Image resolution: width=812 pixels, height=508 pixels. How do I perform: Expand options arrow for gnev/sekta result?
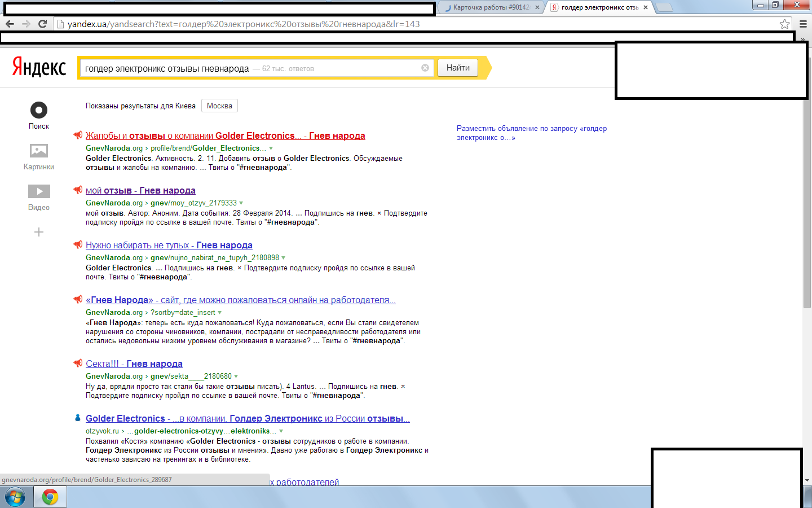pos(236,376)
